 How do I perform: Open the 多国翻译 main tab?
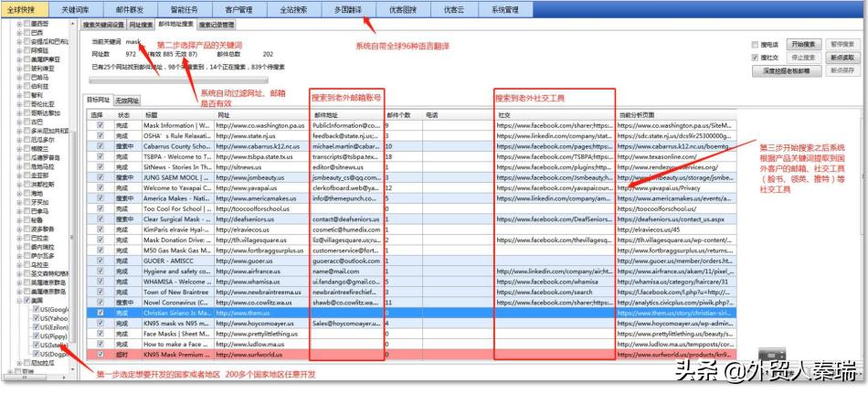[x=348, y=9]
